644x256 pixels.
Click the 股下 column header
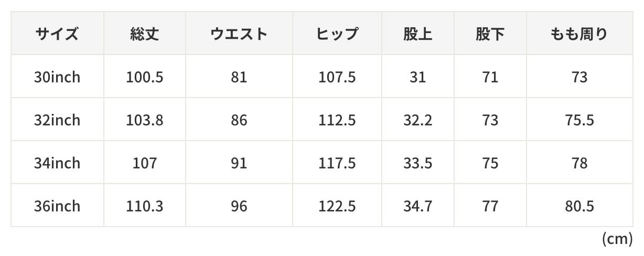(490, 35)
